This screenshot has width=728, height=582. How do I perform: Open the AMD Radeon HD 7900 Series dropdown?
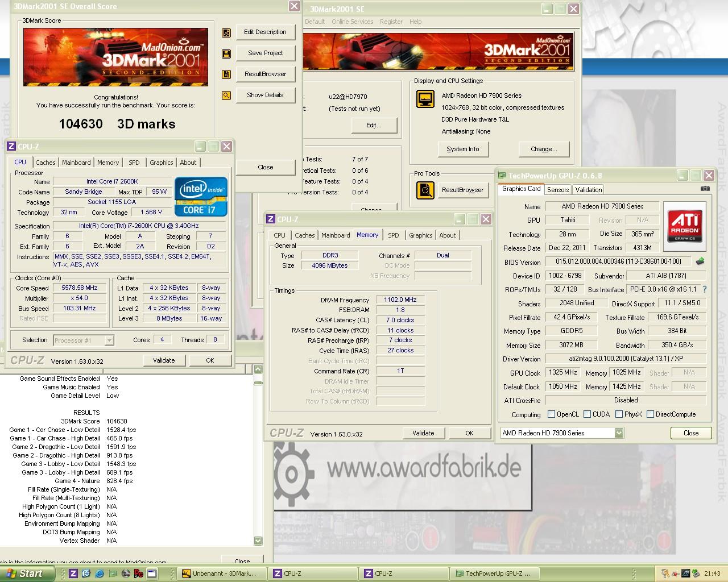tap(619, 433)
